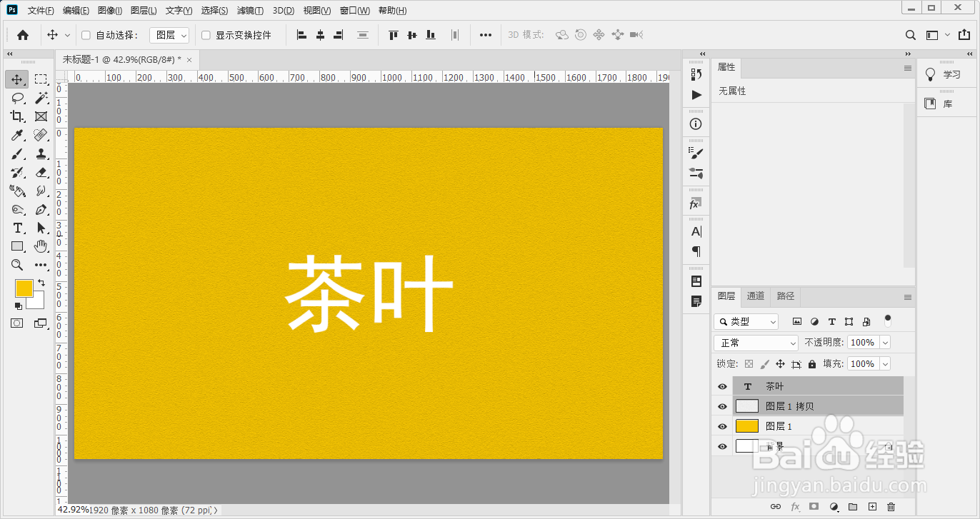Create a new layer with plus icon
Viewport: 980px width, 519px height.
(x=872, y=507)
